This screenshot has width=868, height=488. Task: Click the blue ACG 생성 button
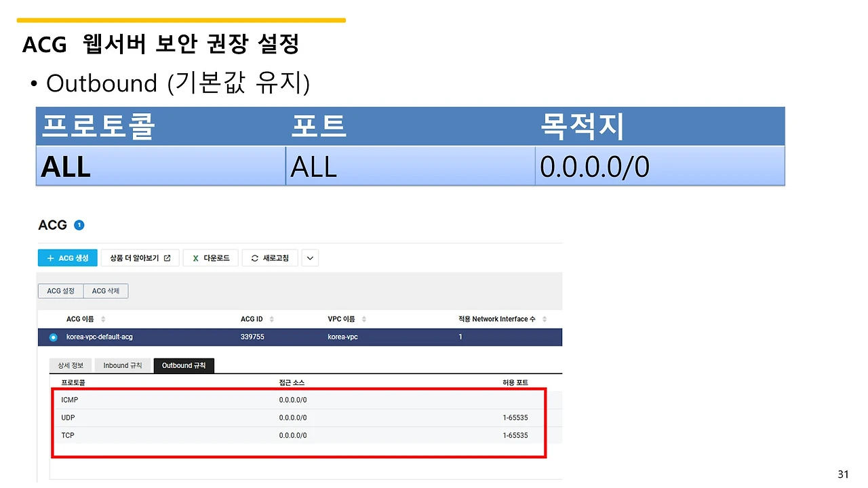[67, 258]
